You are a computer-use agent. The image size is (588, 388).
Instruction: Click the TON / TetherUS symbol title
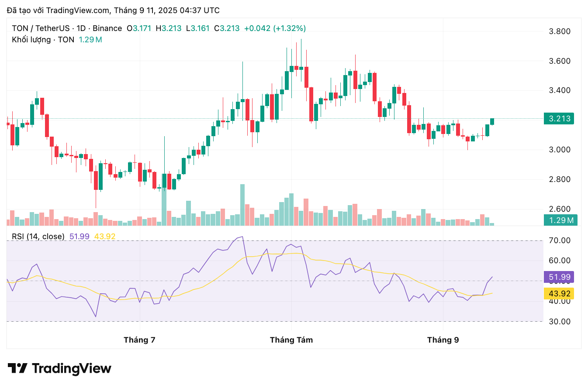tap(40, 28)
